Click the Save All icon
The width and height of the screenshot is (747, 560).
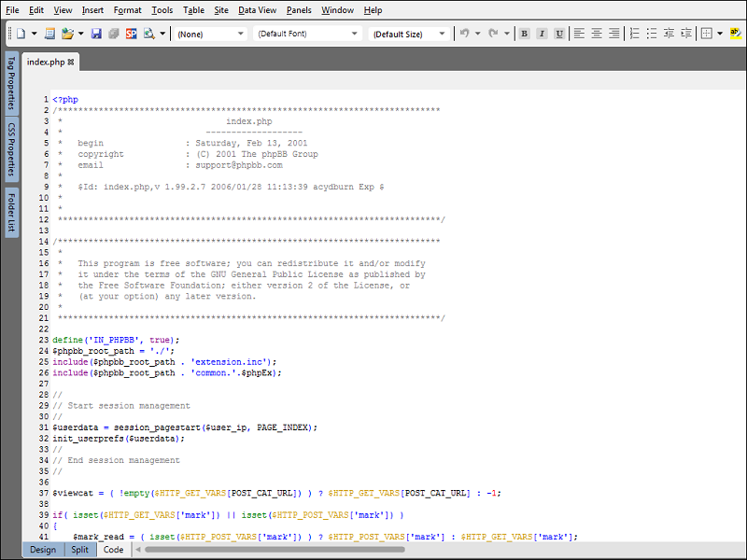coord(113,34)
